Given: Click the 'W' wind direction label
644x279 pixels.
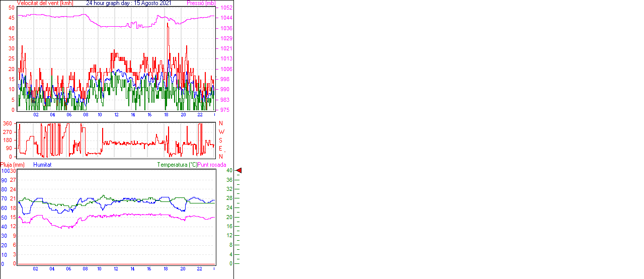Looking at the screenshot, I should tap(221, 132).
